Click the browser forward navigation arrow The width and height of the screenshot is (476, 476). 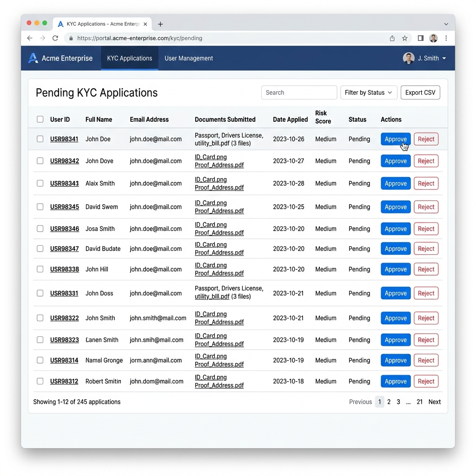click(42, 38)
